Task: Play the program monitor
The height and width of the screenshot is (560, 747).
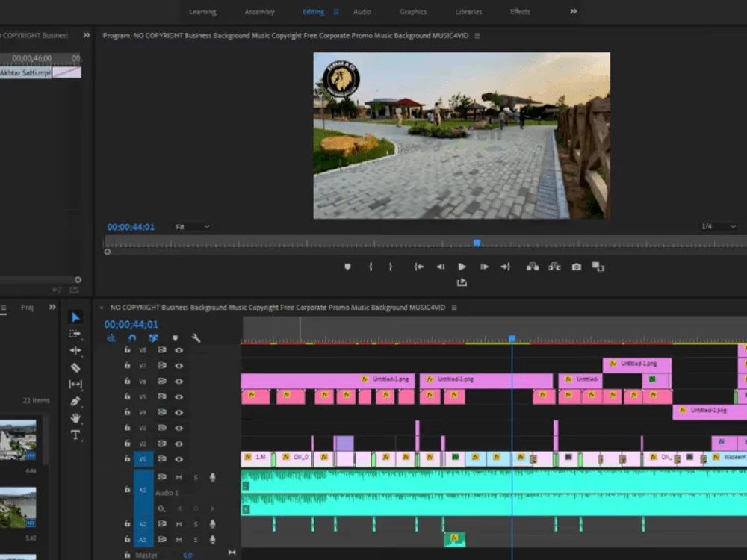Action: pyautogui.click(x=462, y=267)
